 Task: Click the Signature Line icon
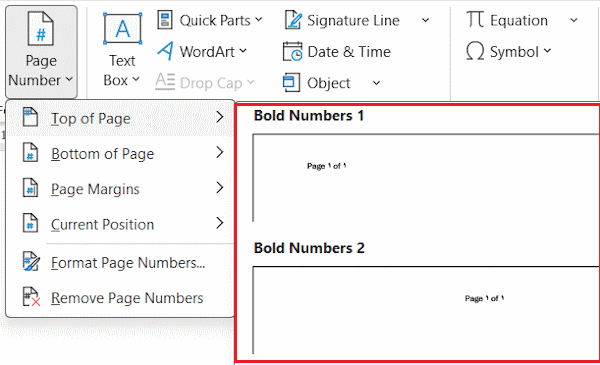293,20
